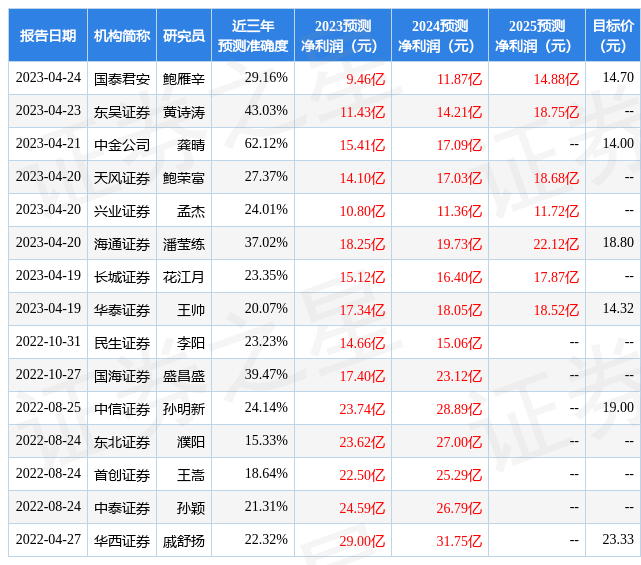The image size is (641, 565).
Task: Sort by 近三年预测准确度 header
Action: (253, 35)
